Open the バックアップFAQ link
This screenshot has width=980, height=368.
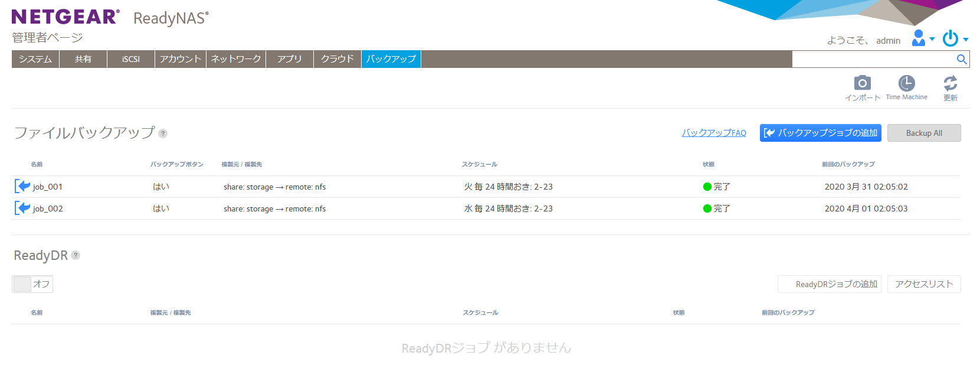coord(714,133)
